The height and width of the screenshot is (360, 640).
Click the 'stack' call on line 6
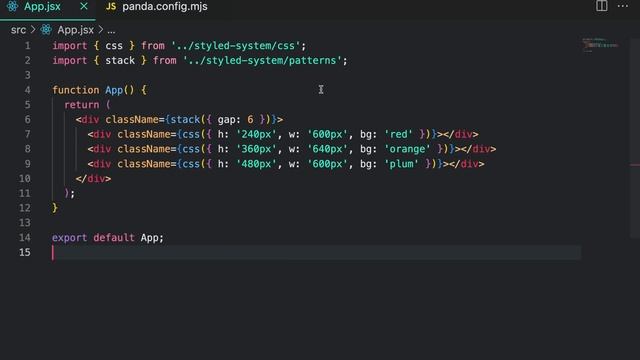click(x=185, y=120)
